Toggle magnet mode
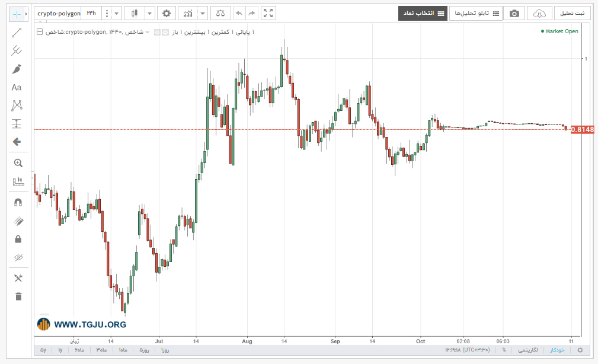Screen dimensions: 598x364 18,203
